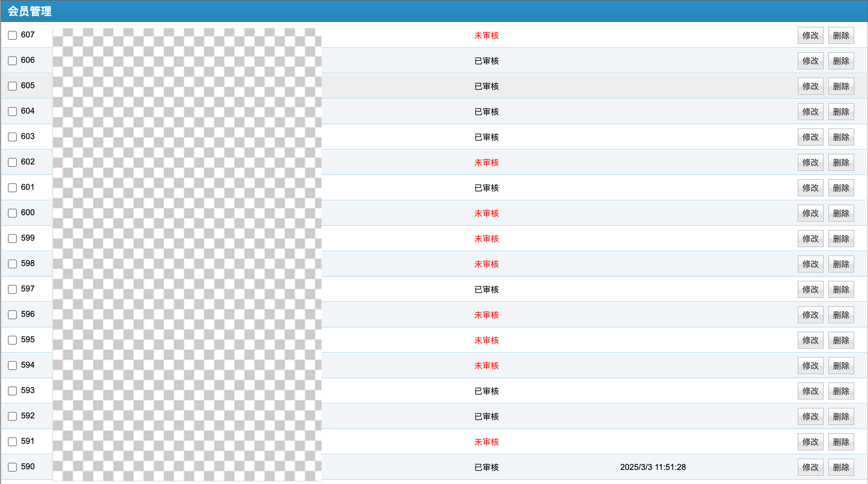The width and height of the screenshot is (868, 484).
Task: Mark the checkbox beside 594
Action: [12, 366]
